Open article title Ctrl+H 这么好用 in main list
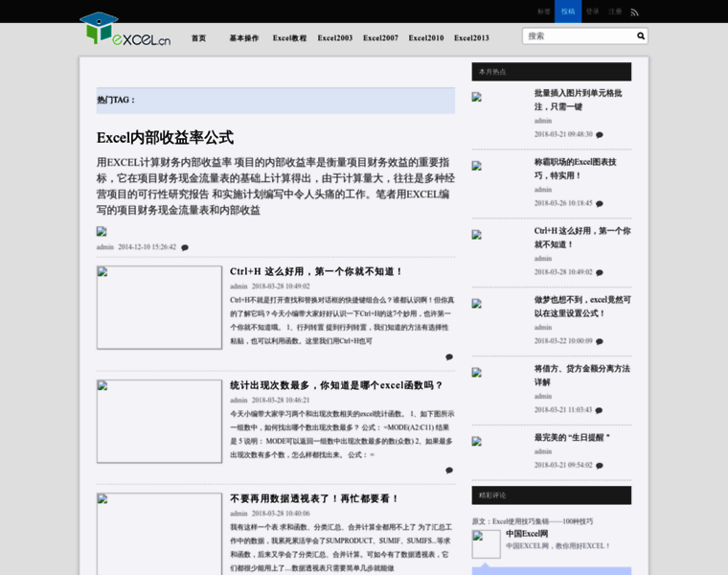Viewport: 728px width, 575px height. pyautogui.click(x=316, y=271)
